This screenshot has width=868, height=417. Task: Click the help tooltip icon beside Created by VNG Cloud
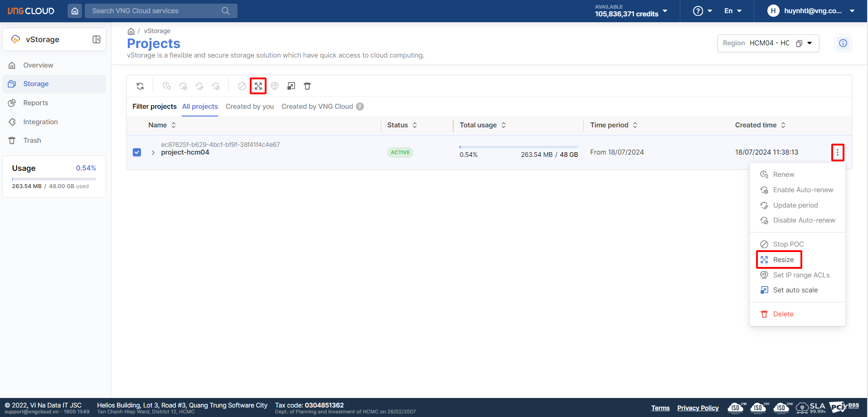click(360, 107)
